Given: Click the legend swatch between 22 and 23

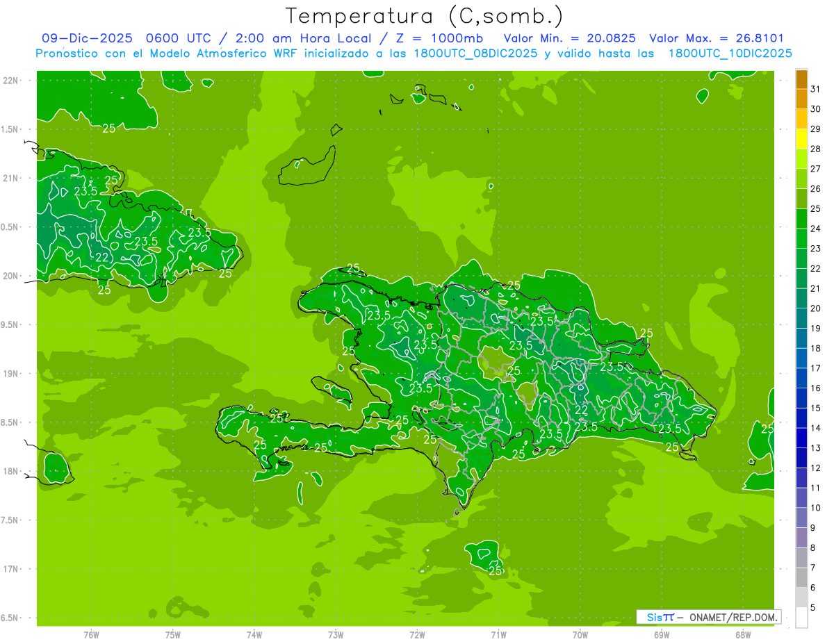Looking at the screenshot, I should 801,258.
